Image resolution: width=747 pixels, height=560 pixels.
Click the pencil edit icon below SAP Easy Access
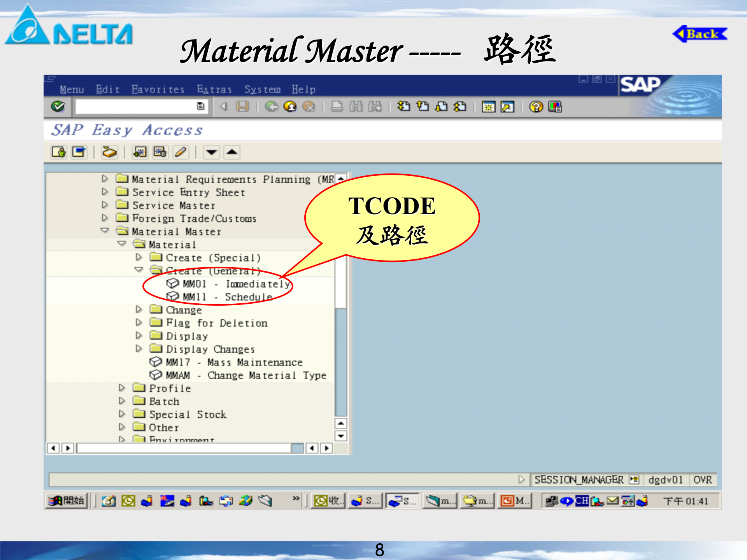181,152
